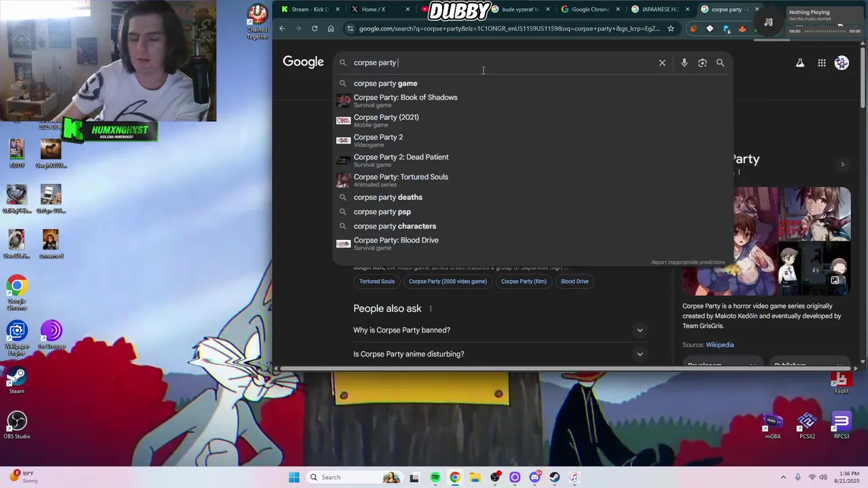Select 'Corpse Party 2' Videogame suggestion
Screen dimensions: 868x488
coord(532,140)
